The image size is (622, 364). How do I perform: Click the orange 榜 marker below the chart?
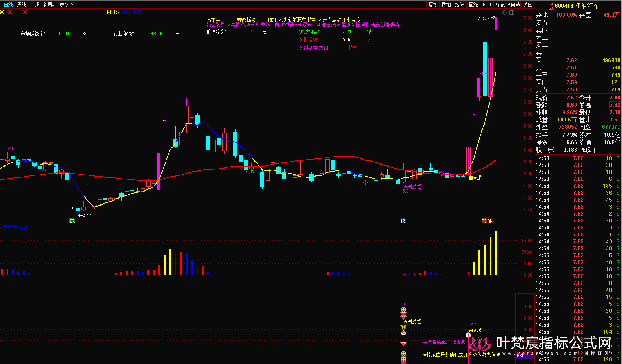coord(484,221)
